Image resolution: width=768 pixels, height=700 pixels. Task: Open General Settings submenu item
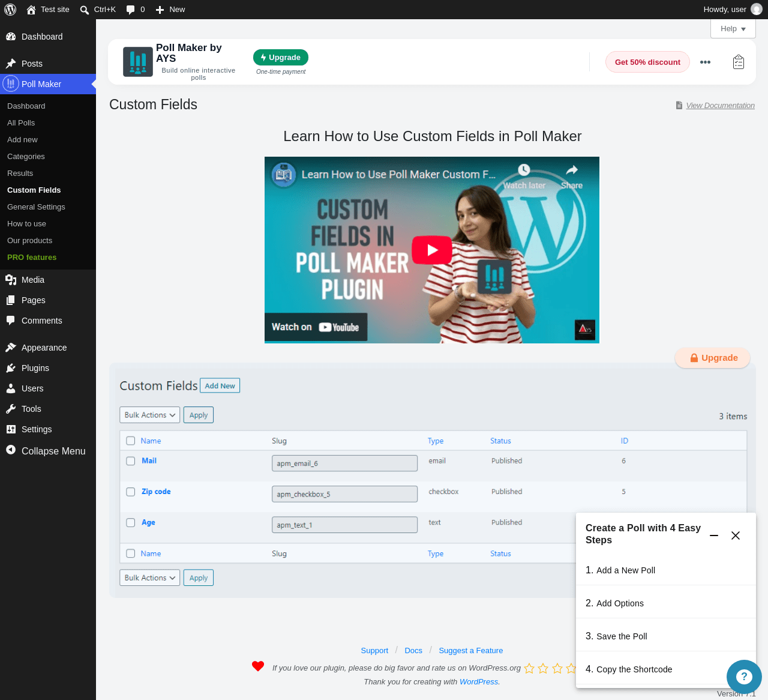click(36, 207)
